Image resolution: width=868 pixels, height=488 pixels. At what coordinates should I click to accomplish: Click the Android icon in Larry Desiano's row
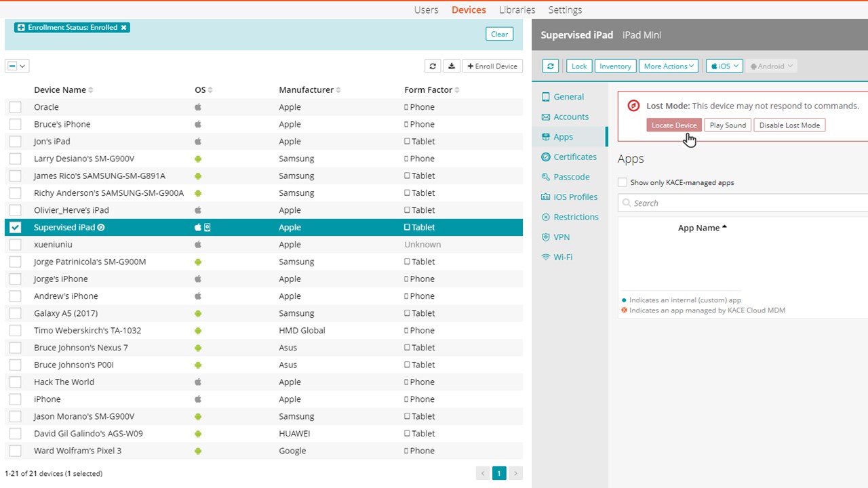[199, 159]
